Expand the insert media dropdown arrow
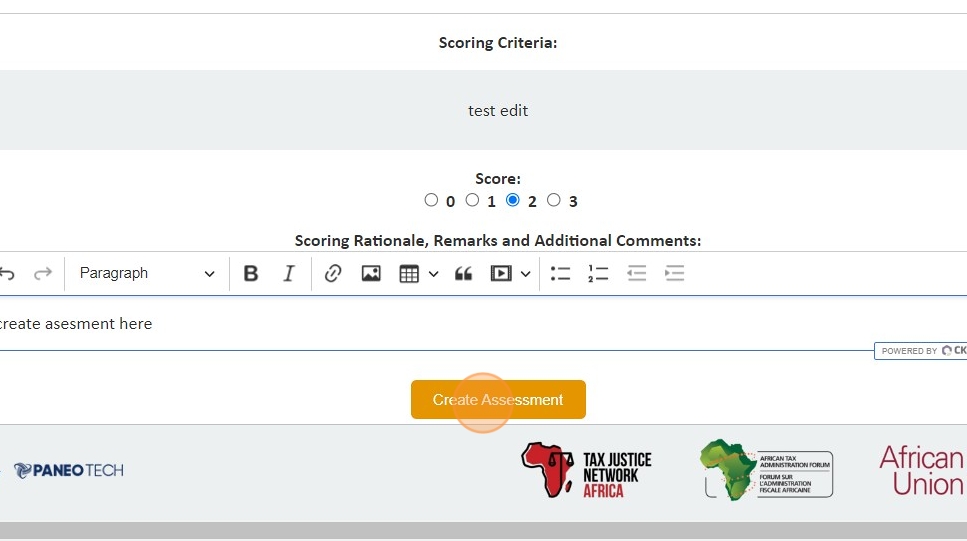 tap(525, 273)
